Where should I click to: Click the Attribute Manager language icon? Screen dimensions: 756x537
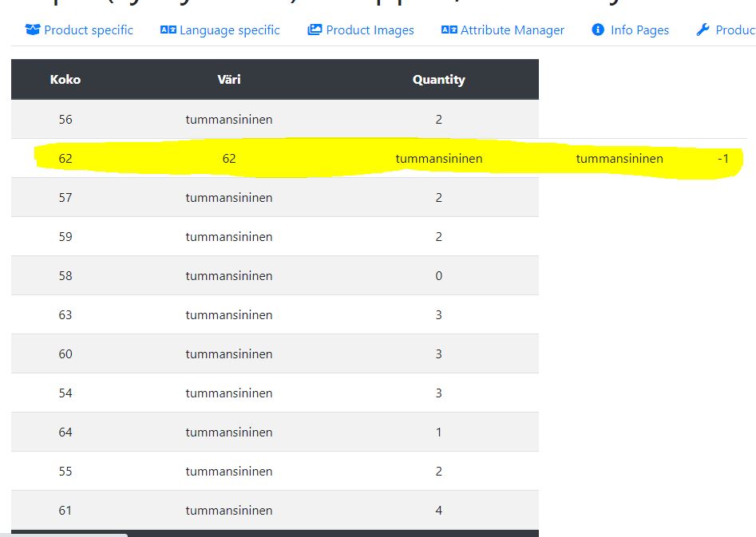pyautogui.click(x=449, y=30)
